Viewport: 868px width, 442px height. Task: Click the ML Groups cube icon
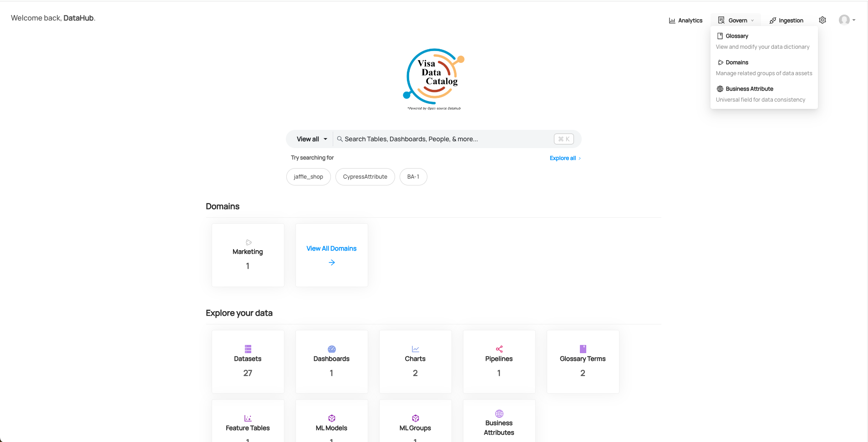(416, 418)
